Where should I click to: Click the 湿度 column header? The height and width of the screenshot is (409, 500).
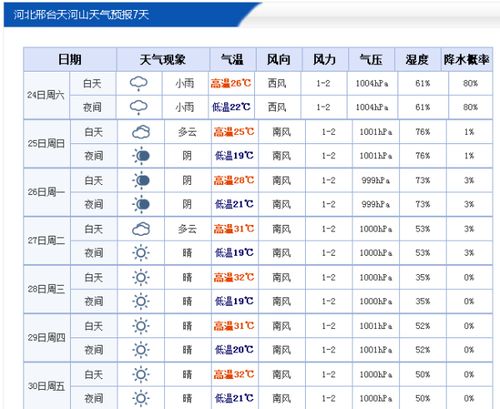(x=417, y=60)
